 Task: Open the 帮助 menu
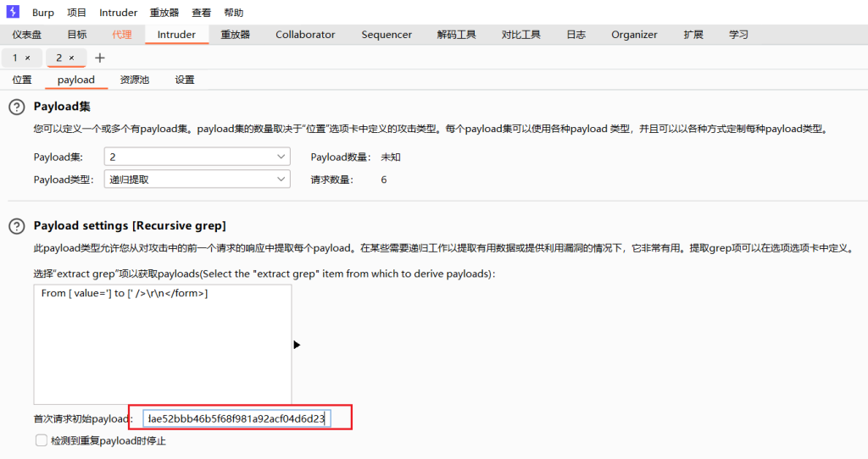(x=233, y=13)
